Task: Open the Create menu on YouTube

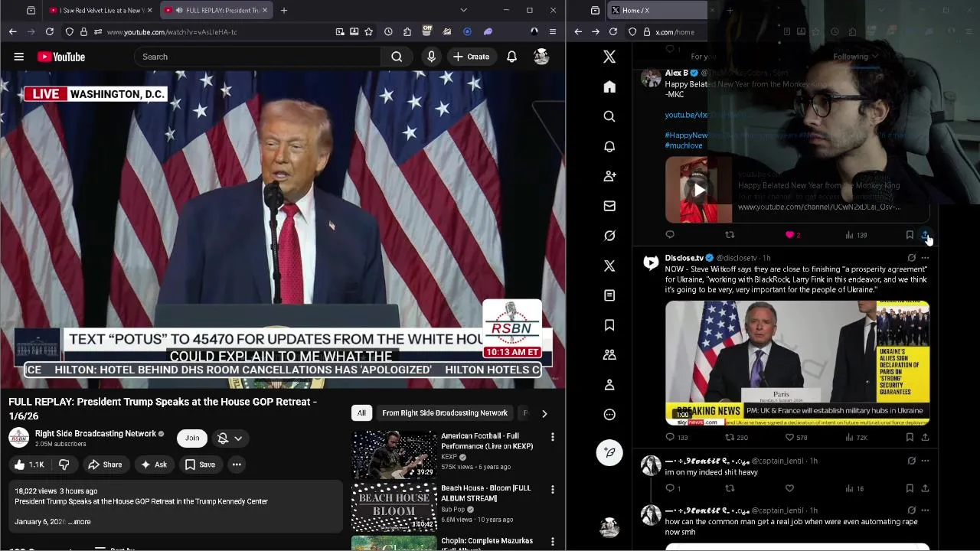Action: (x=471, y=57)
